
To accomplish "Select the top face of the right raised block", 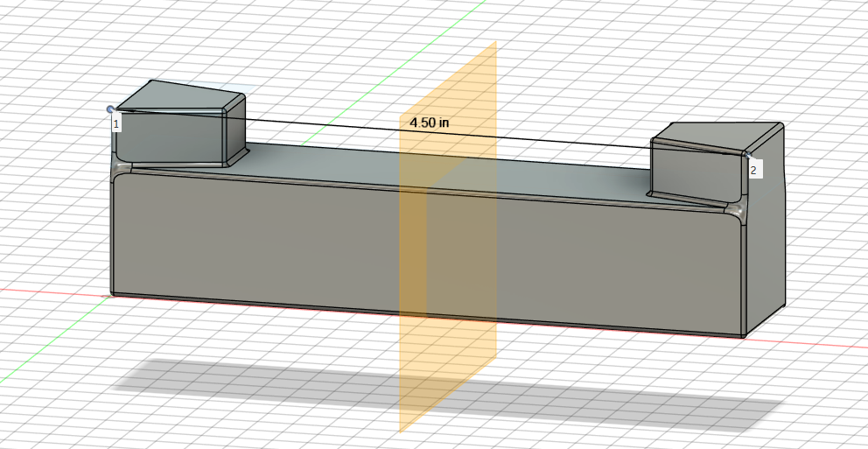I will point(719,136).
